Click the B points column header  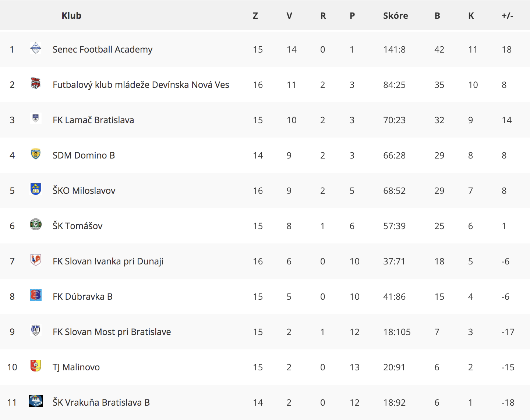click(x=437, y=15)
